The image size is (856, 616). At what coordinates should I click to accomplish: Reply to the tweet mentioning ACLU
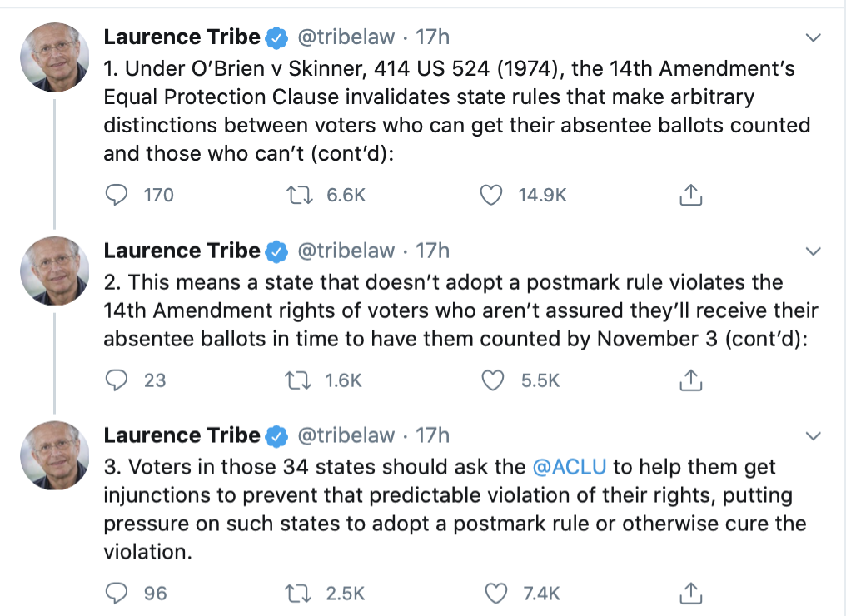(x=117, y=593)
